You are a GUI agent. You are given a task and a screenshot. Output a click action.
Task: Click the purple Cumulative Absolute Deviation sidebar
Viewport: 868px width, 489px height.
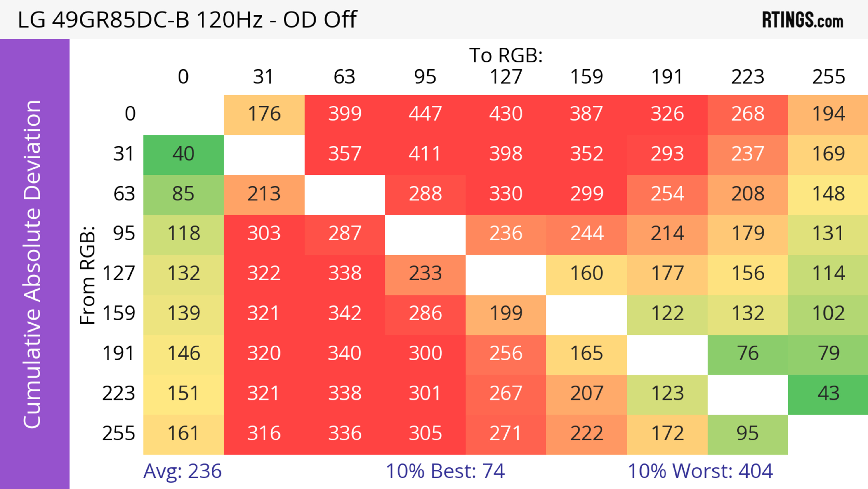34,263
